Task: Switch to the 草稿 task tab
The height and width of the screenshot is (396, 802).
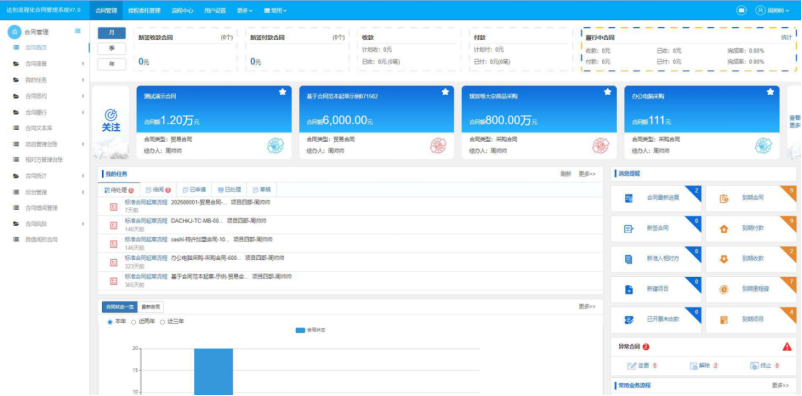Action: pos(261,190)
